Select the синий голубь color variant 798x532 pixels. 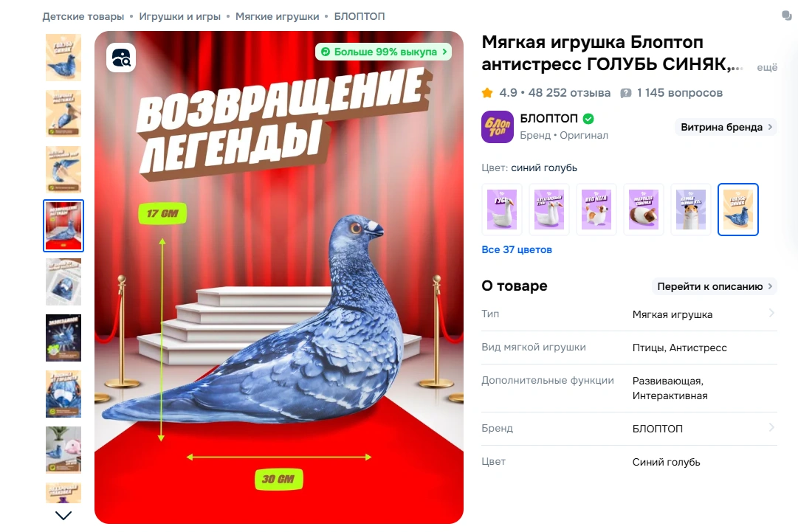(x=738, y=209)
